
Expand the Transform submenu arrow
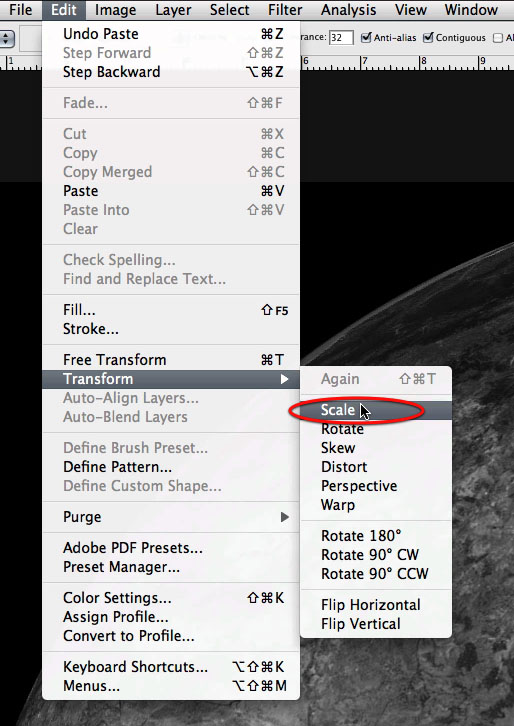click(284, 379)
